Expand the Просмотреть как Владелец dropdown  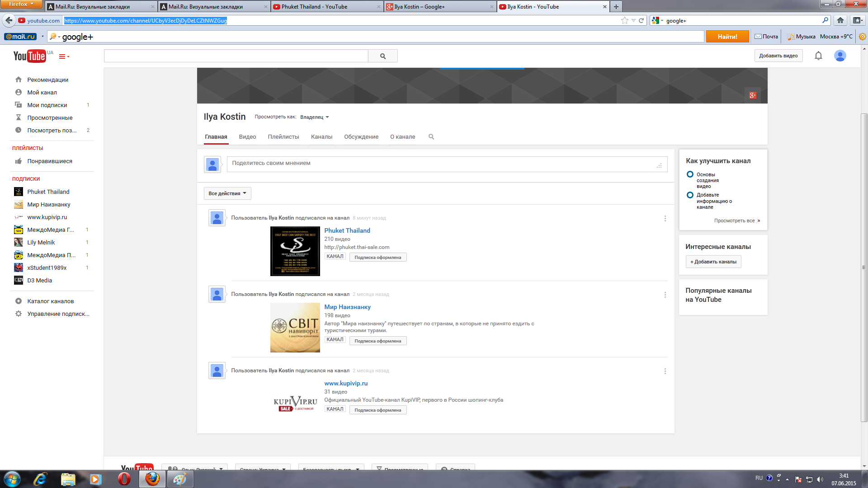[315, 117]
